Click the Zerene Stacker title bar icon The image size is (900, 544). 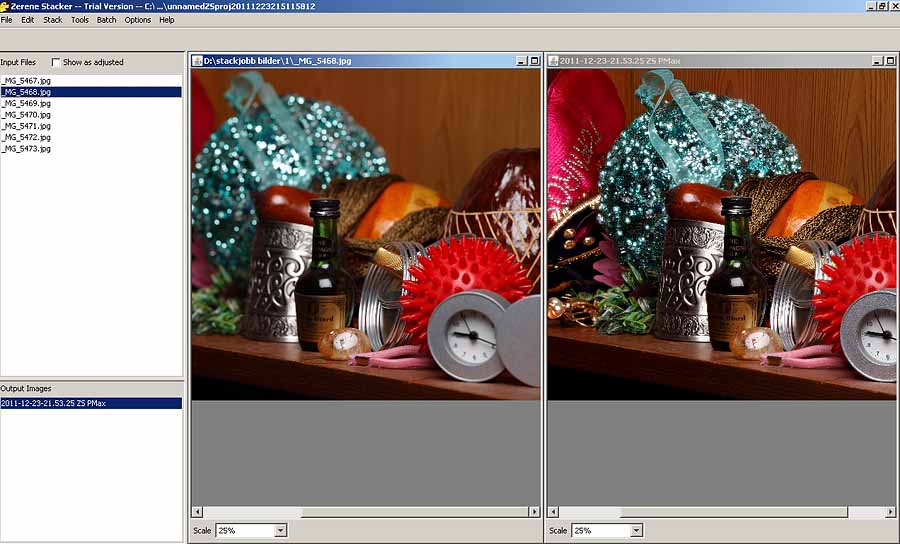[5, 6]
